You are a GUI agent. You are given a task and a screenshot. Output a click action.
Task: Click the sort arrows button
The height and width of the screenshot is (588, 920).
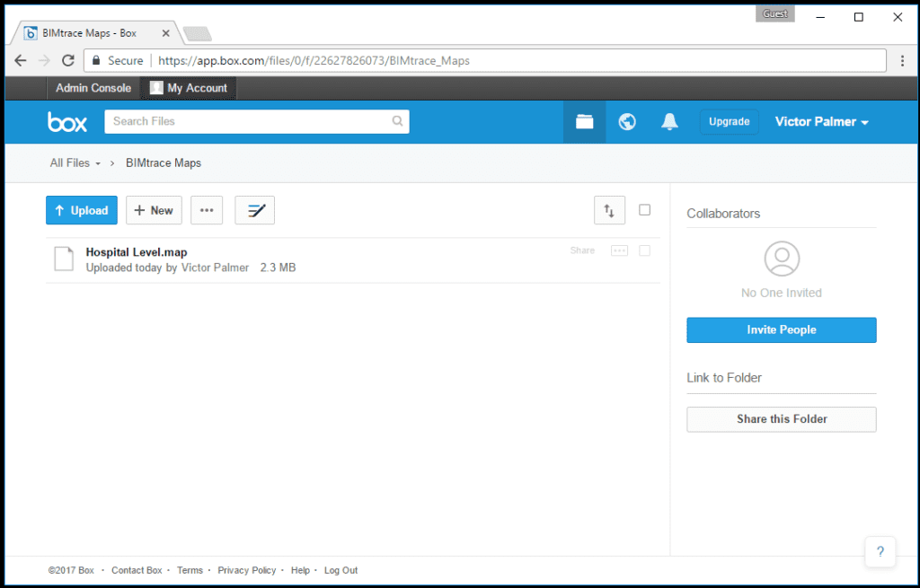tap(610, 210)
